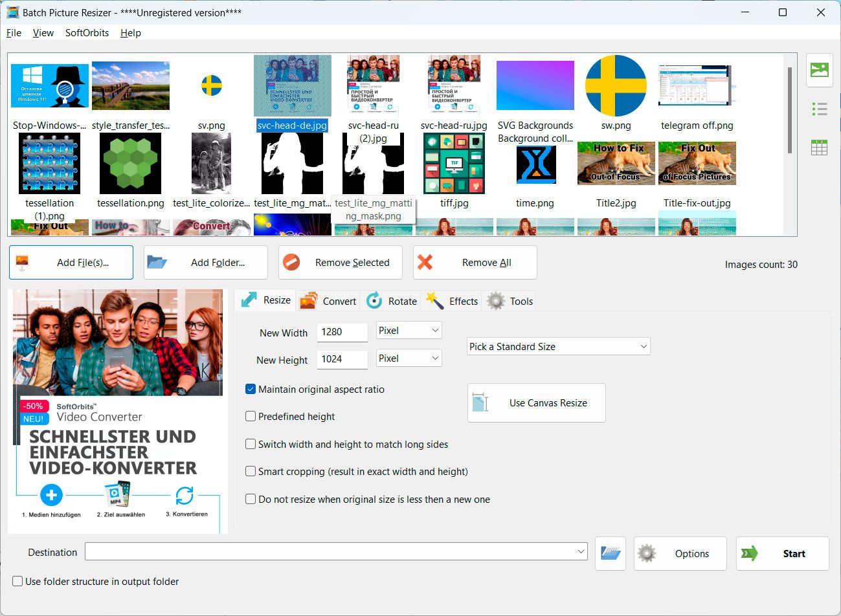Image resolution: width=841 pixels, height=616 pixels.
Task: Switch to the Tools tab
Action: [510, 301]
